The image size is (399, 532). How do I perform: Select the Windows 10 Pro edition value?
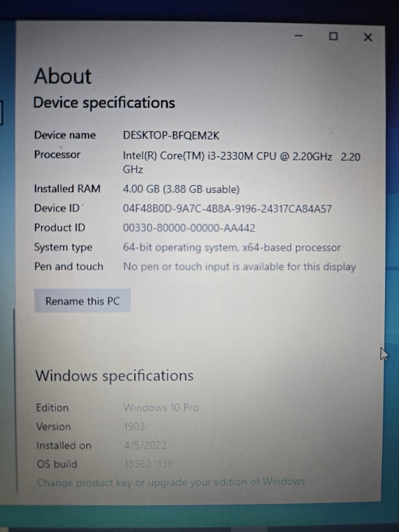click(x=161, y=407)
